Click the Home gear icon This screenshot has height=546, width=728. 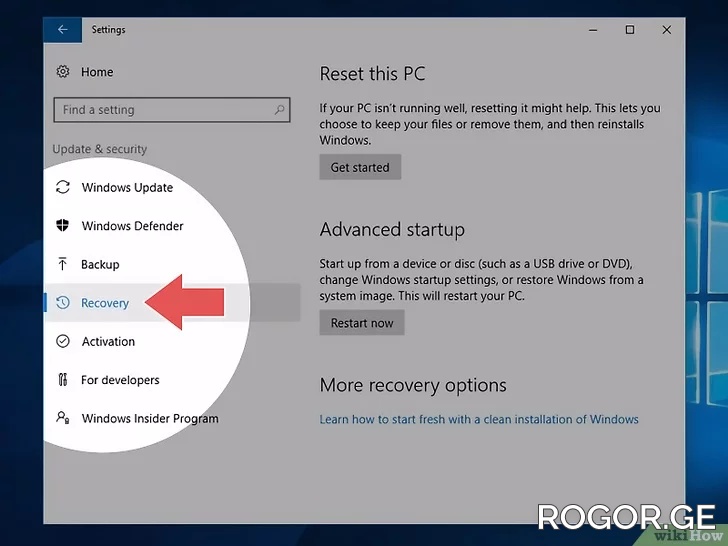[x=63, y=72]
